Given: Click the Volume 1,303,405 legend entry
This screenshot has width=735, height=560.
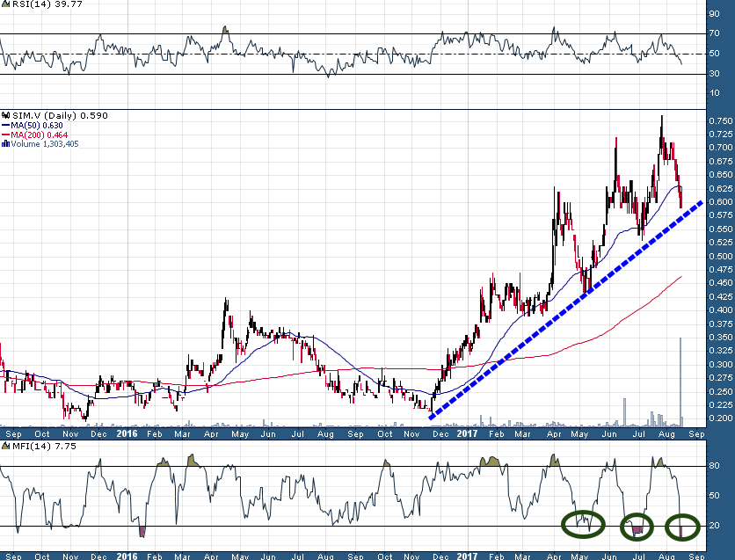Looking at the screenshot, I should click(45, 144).
